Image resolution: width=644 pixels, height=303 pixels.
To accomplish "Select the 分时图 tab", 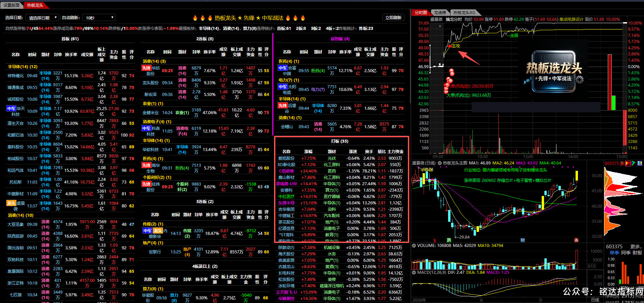I will [x=421, y=12].
